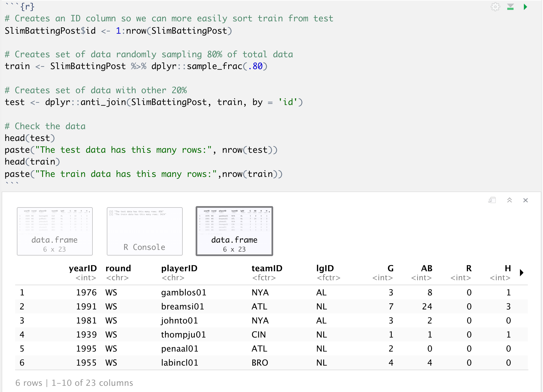Show chunk output in new window

[x=492, y=200]
